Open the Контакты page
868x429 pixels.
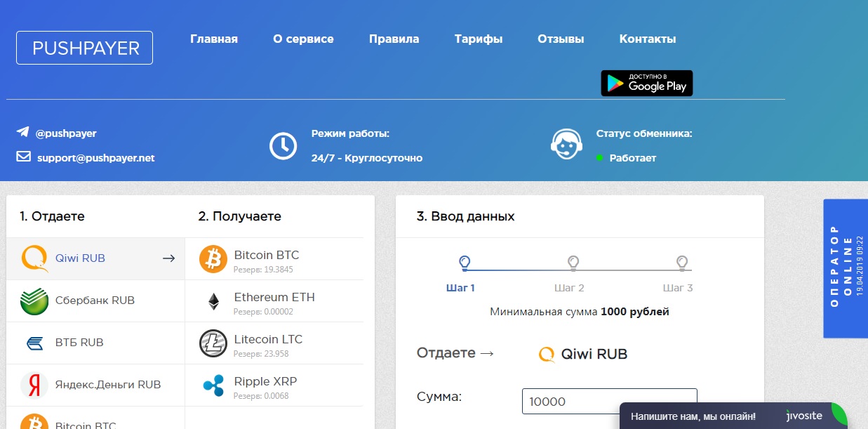(x=647, y=39)
